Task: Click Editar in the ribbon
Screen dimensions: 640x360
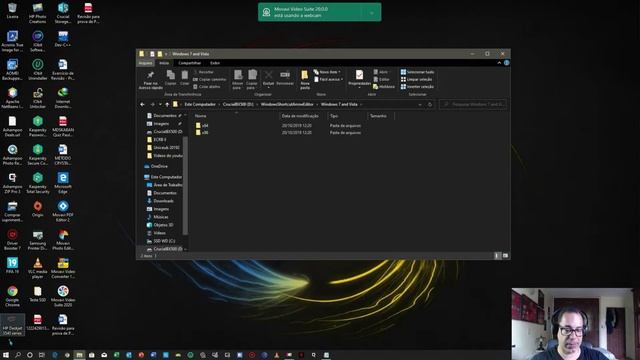Action: point(381,80)
